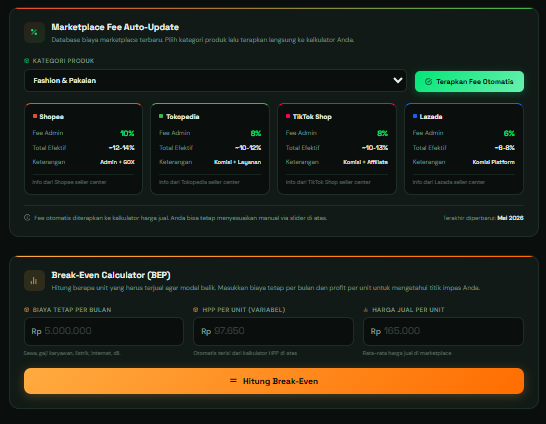Click Info dari Tokopedia seller center note
This screenshot has width=546, height=424.
click(x=200, y=182)
